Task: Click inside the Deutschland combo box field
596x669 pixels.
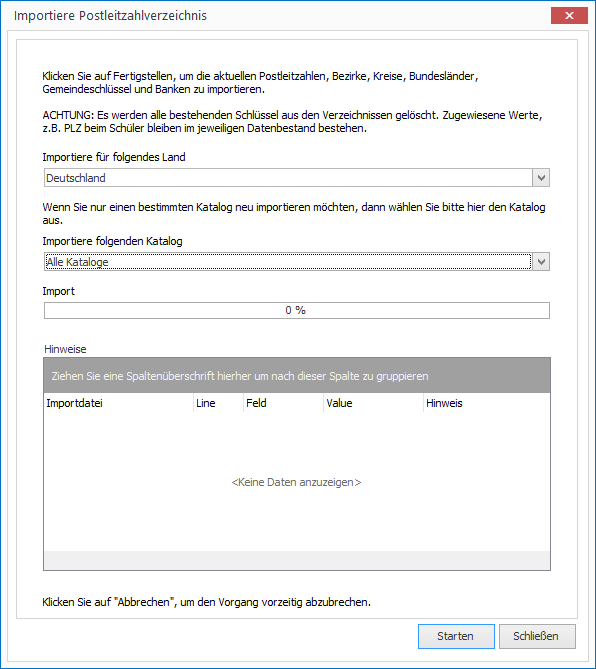Action: click(x=288, y=177)
